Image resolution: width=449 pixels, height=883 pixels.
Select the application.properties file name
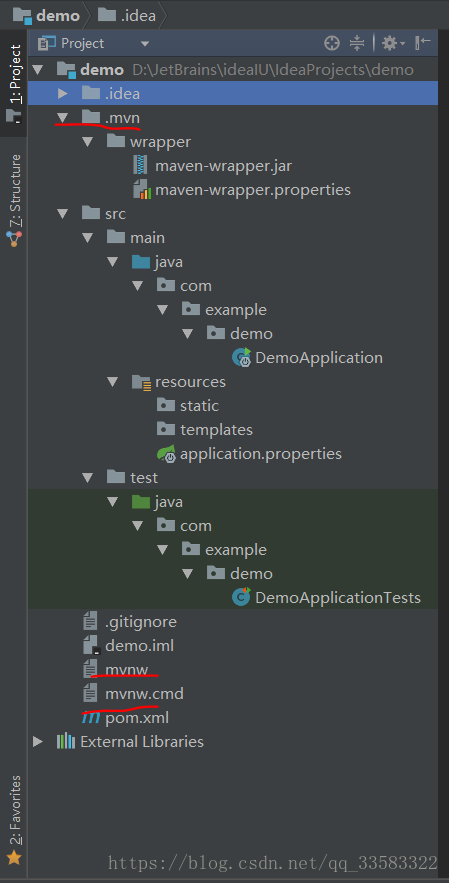(261, 454)
